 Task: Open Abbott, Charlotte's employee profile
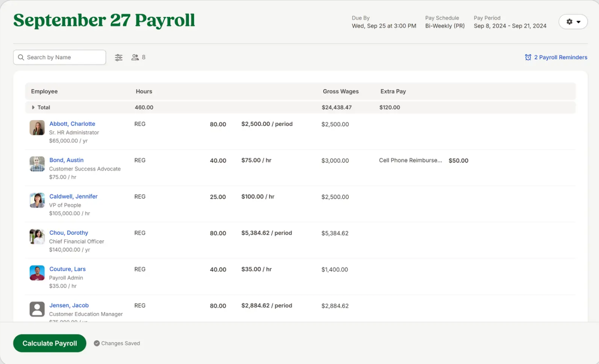click(x=72, y=123)
